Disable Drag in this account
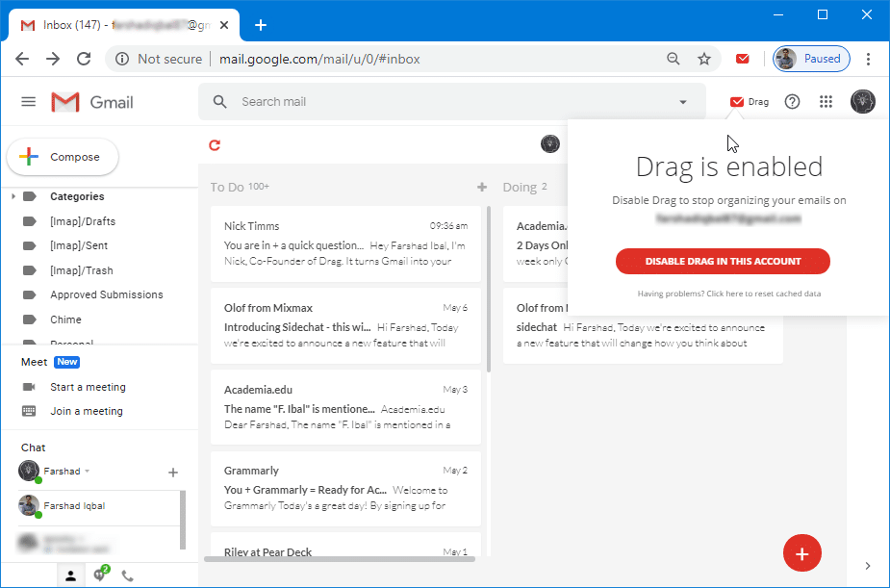The image size is (890, 588). click(723, 261)
